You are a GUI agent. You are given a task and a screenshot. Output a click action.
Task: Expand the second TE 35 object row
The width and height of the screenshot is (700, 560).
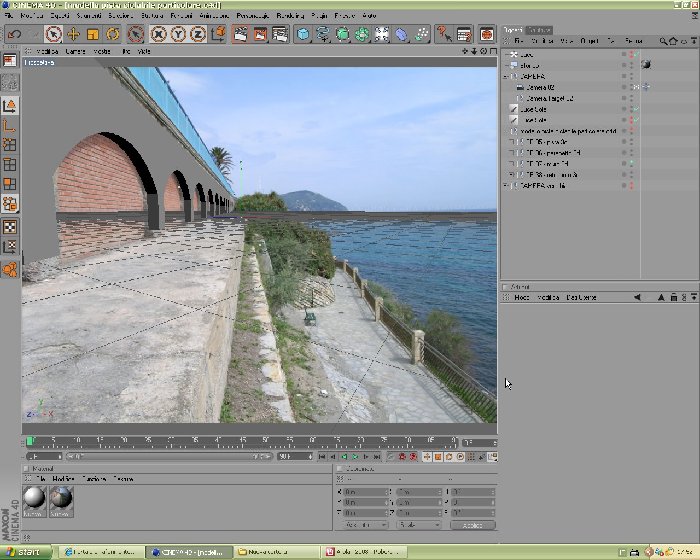512,153
